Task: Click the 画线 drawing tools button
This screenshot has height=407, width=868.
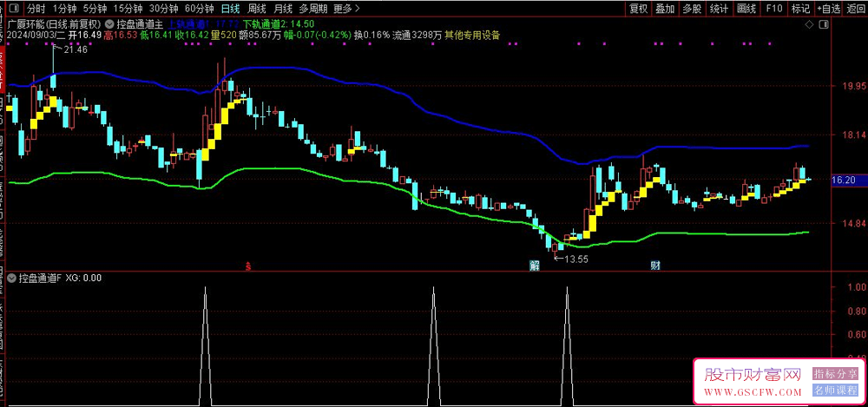Action: tap(746, 9)
